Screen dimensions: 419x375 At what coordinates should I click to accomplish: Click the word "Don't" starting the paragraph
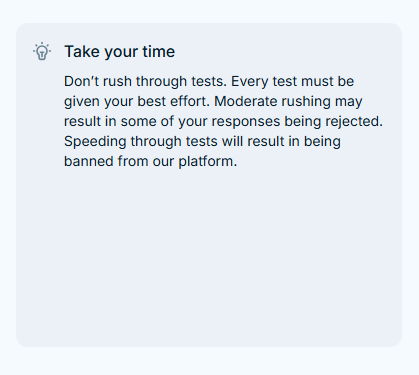pos(81,81)
